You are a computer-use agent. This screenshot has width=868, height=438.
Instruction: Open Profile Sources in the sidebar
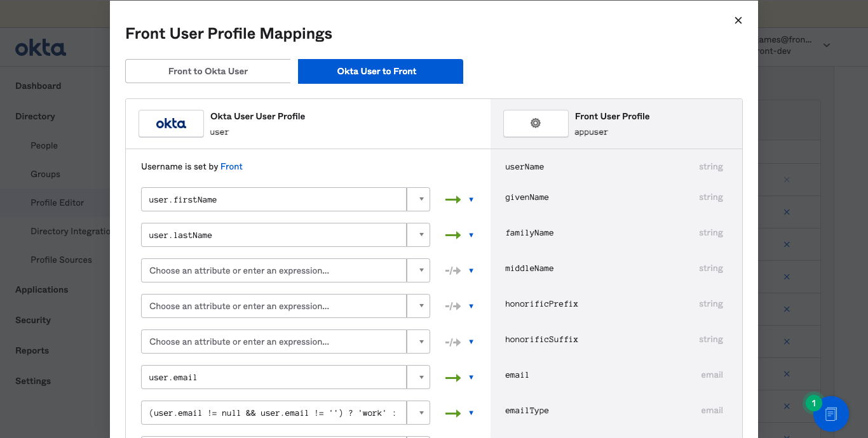pos(61,260)
